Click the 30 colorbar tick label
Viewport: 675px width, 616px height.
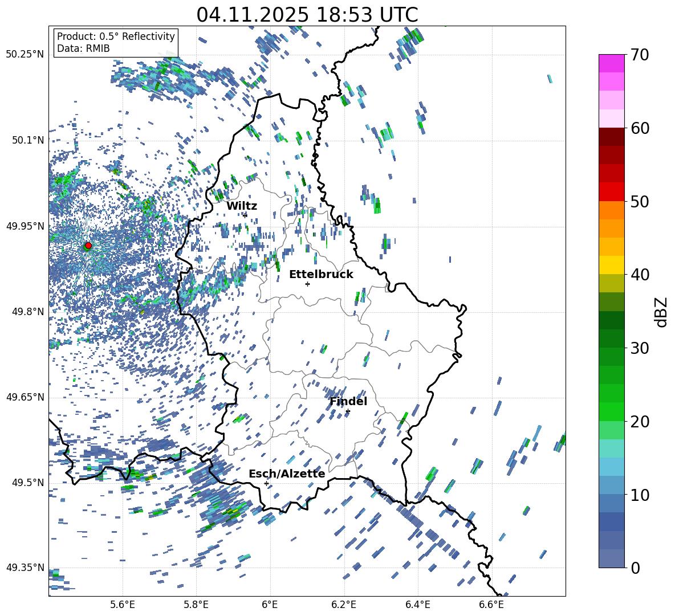(x=640, y=348)
